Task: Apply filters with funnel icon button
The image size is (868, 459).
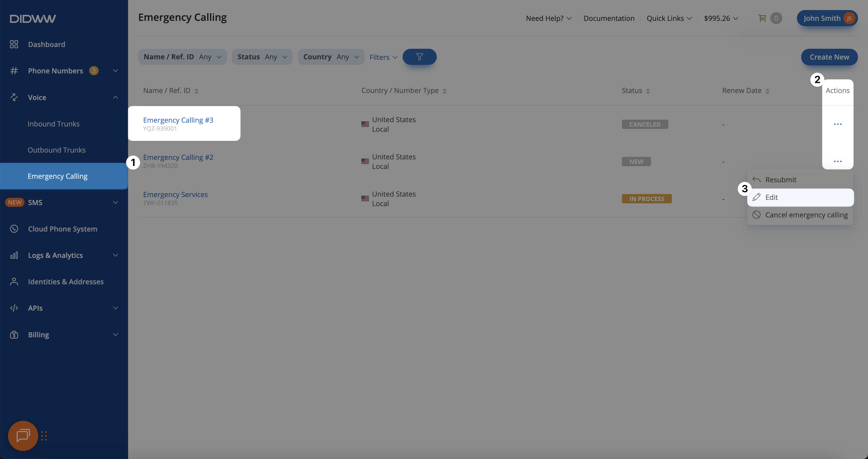Action: pos(419,57)
